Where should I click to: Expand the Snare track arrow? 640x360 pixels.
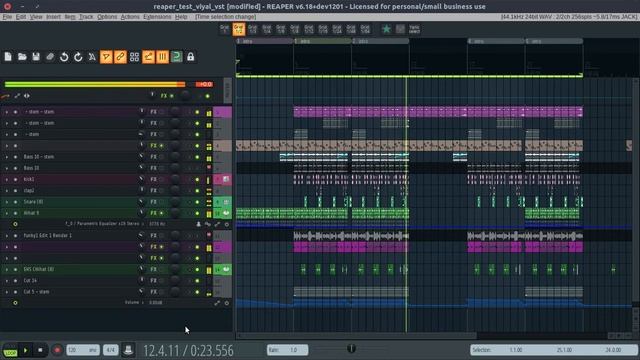point(6,202)
